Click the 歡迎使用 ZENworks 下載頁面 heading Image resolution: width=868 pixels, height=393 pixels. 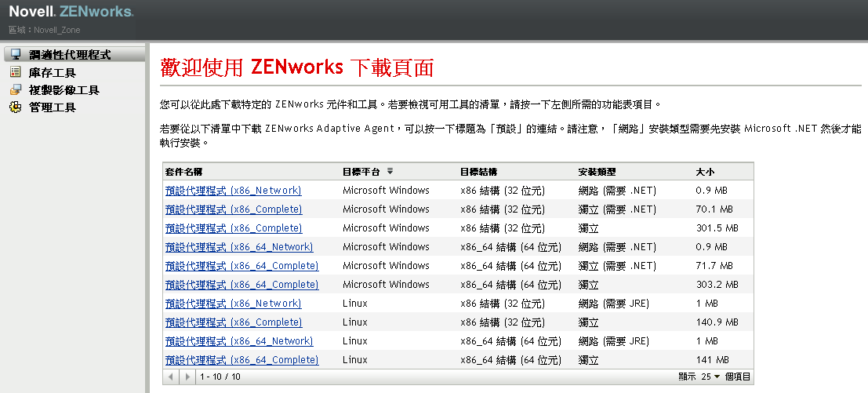pos(296,67)
